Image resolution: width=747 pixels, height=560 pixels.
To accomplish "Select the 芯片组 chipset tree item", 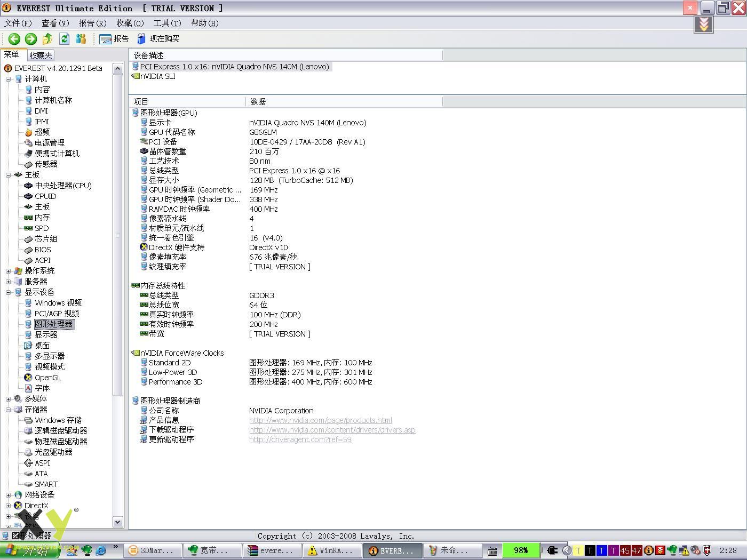I will point(46,239).
